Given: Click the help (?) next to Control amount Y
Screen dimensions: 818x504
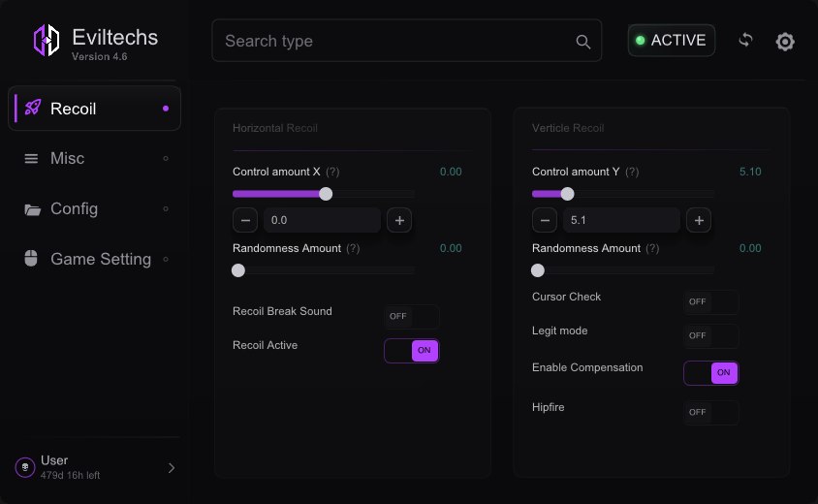Looking at the screenshot, I should (632, 172).
